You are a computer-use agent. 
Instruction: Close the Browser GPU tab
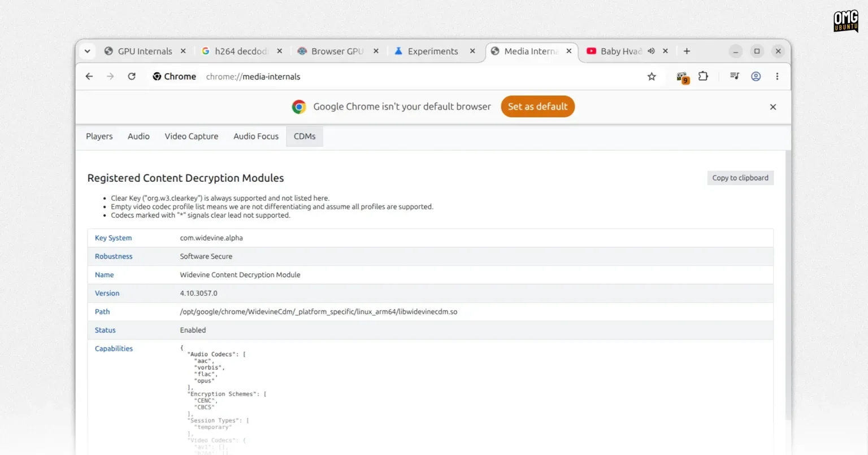pos(376,51)
